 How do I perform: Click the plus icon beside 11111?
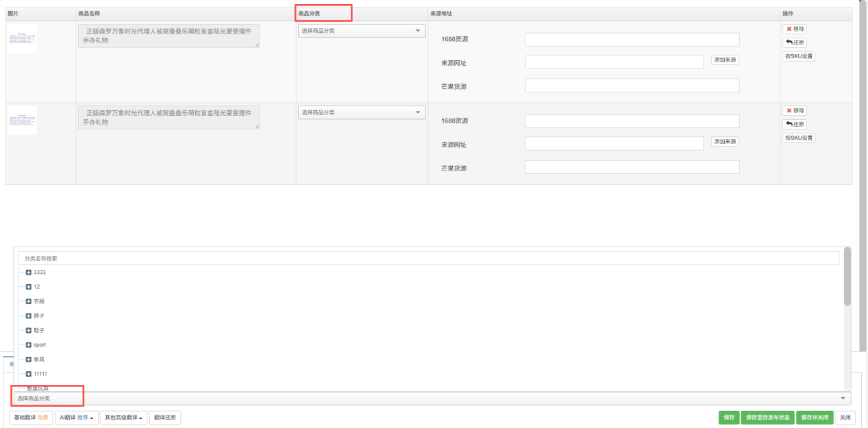(x=29, y=374)
